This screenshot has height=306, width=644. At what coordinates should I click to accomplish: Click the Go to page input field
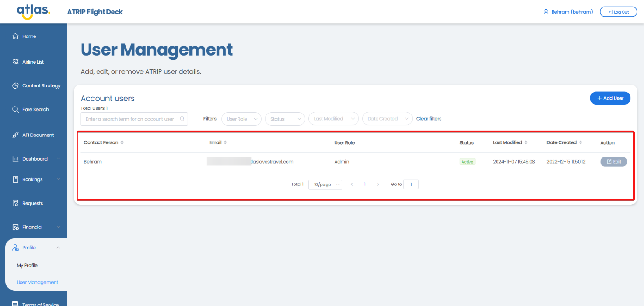[x=411, y=185]
